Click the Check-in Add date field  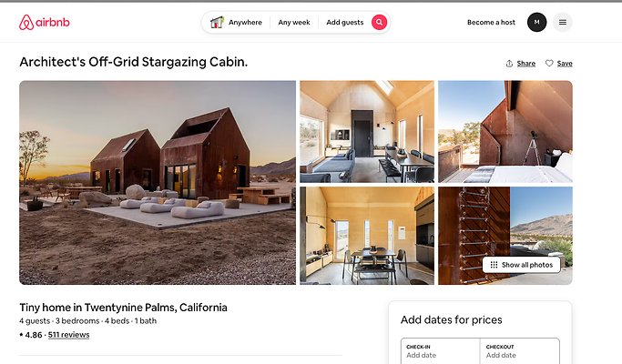coord(441,351)
